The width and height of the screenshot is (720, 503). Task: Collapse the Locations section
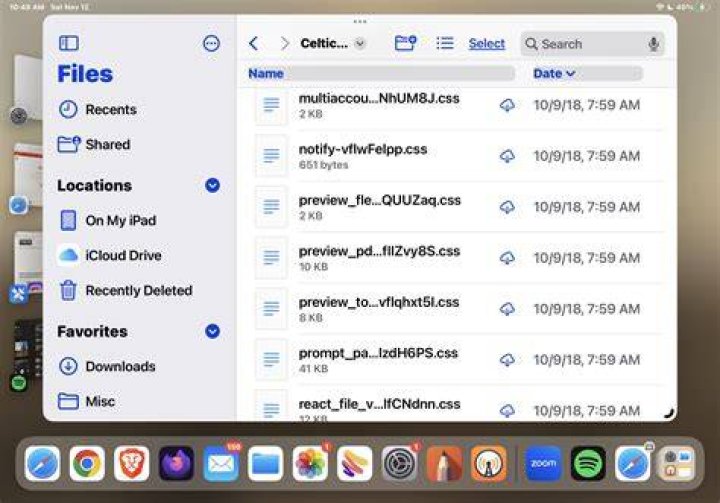tap(212, 185)
